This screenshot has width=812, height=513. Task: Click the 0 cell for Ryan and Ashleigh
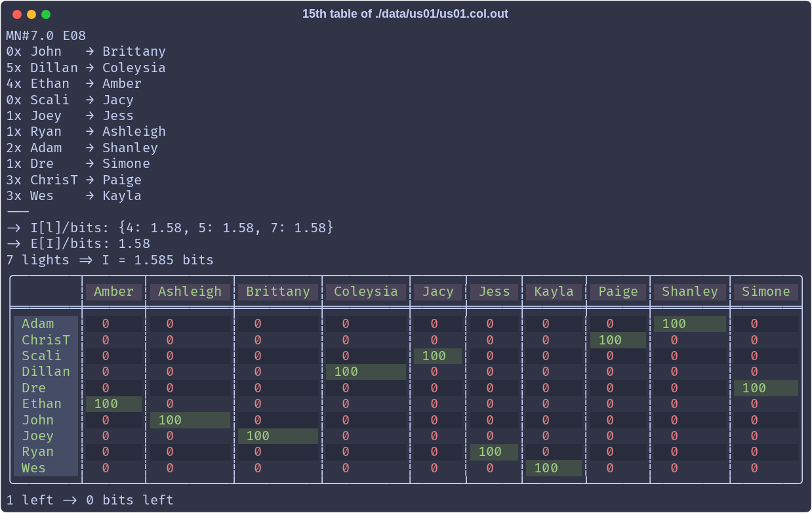(190, 452)
